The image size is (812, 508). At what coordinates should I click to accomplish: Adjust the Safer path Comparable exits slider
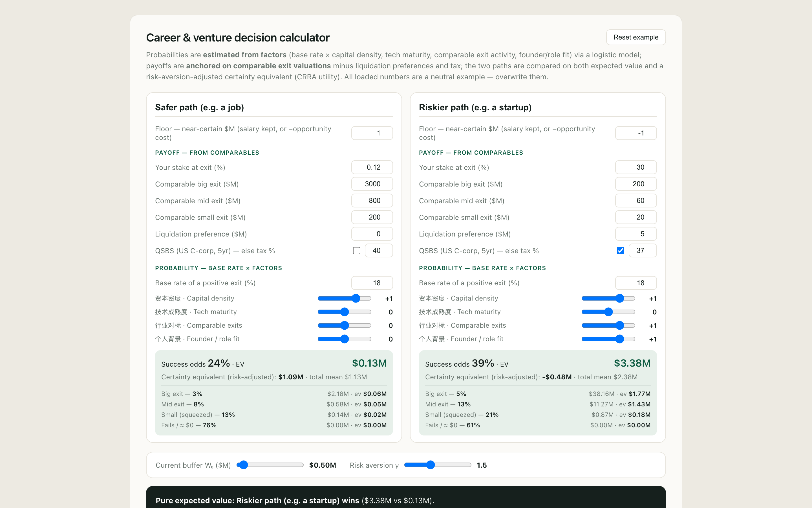pyautogui.click(x=344, y=325)
